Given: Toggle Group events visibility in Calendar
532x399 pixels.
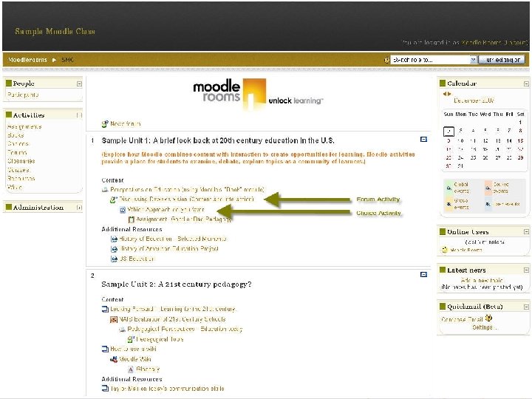Looking at the screenshot, I should point(449,204).
